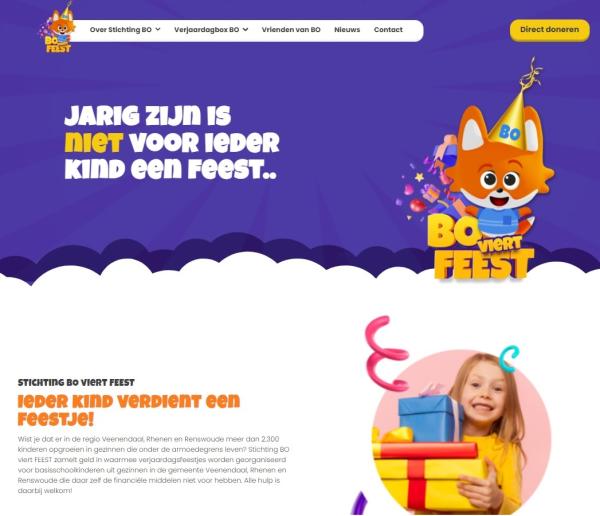Viewport: 600px width, 516px height.
Task: Click the teal curl ribbon decoration
Action: pyautogui.click(x=509, y=359)
